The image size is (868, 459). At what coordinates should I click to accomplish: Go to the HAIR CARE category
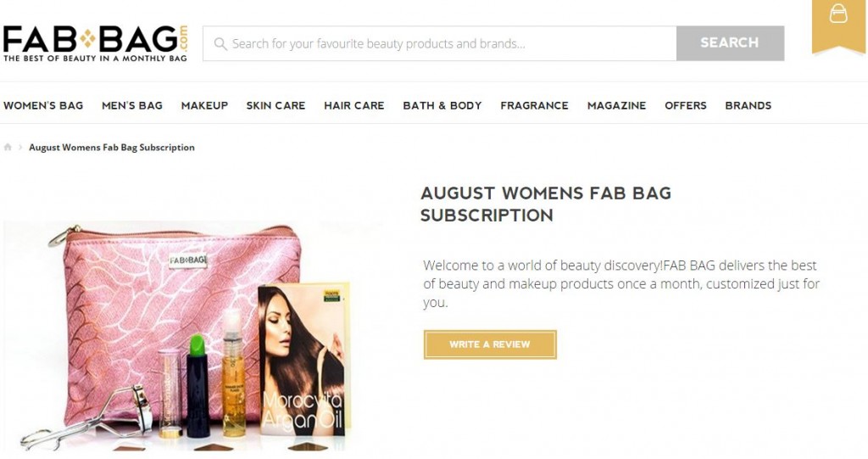[354, 105]
